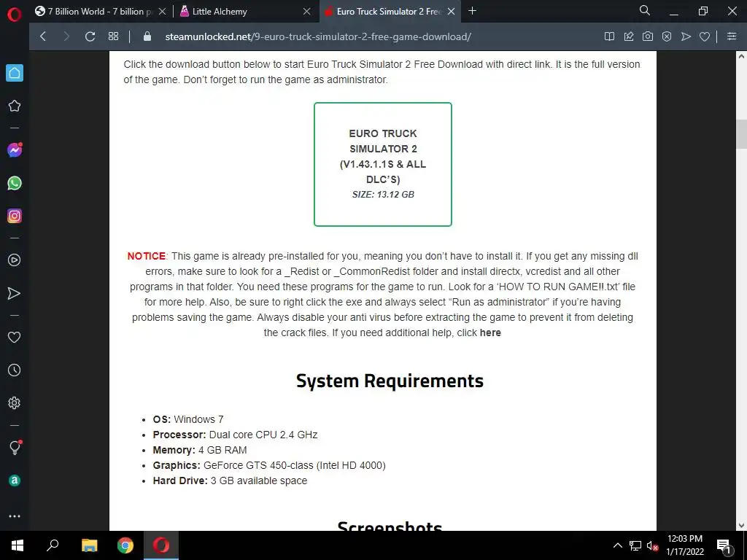The width and height of the screenshot is (747, 560).
Task: Click the page vertical scrollbar thumb
Action: pyautogui.click(x=741, y=134)
